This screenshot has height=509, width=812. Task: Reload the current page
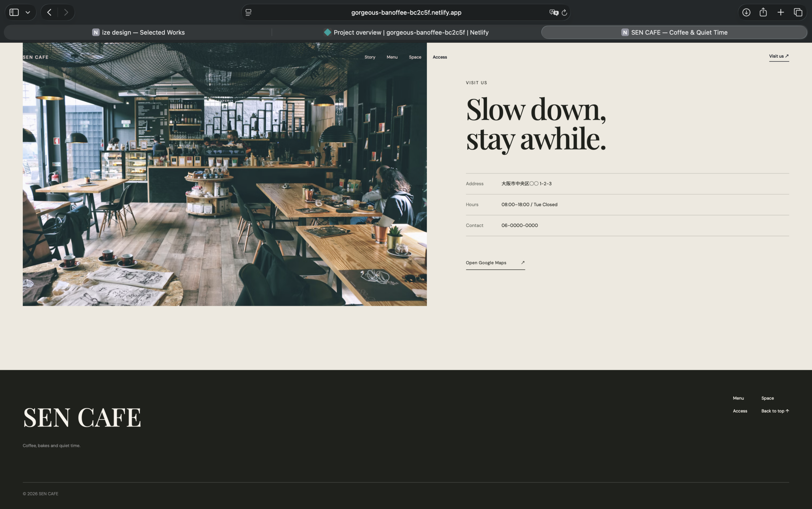564,12
